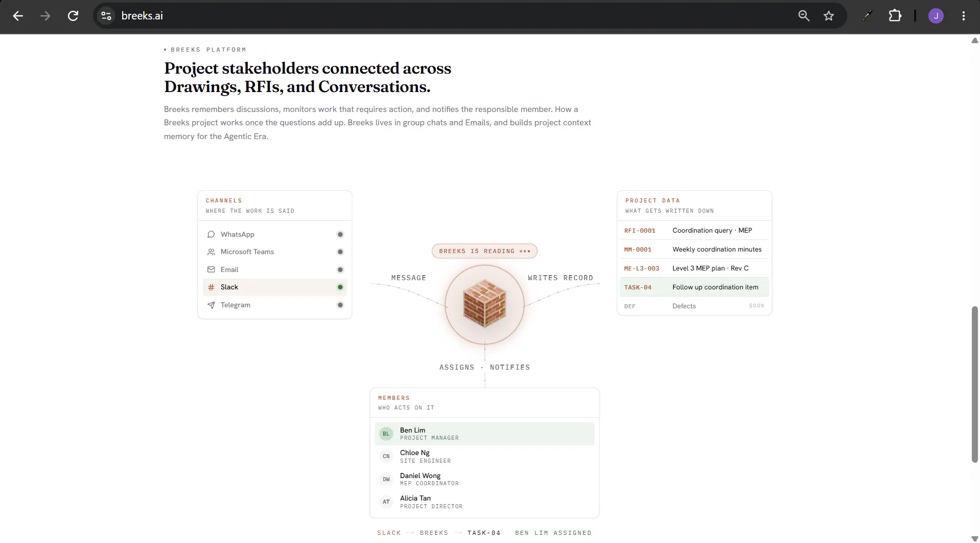Viewport: 980px width, 543px height.
Task: Toggle the Telegram status dot
Action: (x=340, y=305)
